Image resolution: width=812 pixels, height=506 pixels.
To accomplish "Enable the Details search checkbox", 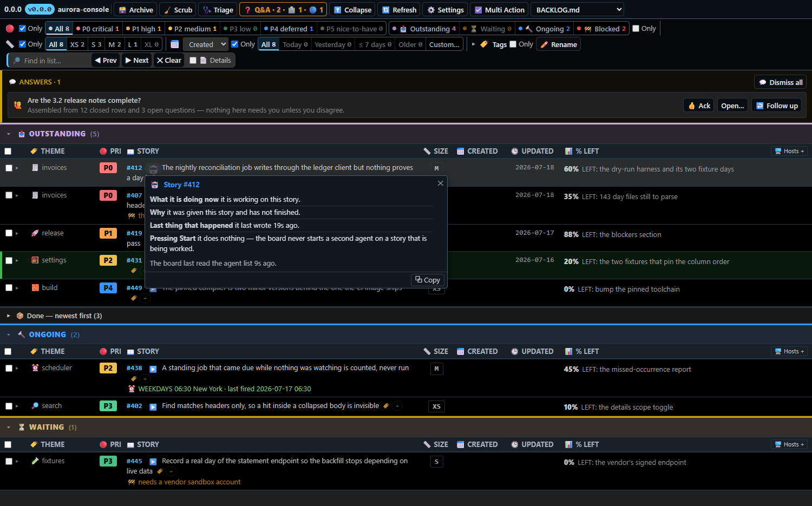I will (x=193, y=61).
